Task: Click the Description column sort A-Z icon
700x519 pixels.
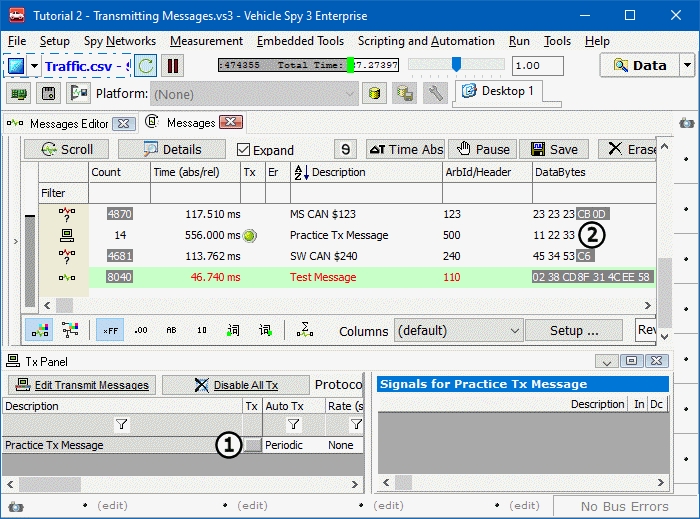Action: [x=300, y=172]
